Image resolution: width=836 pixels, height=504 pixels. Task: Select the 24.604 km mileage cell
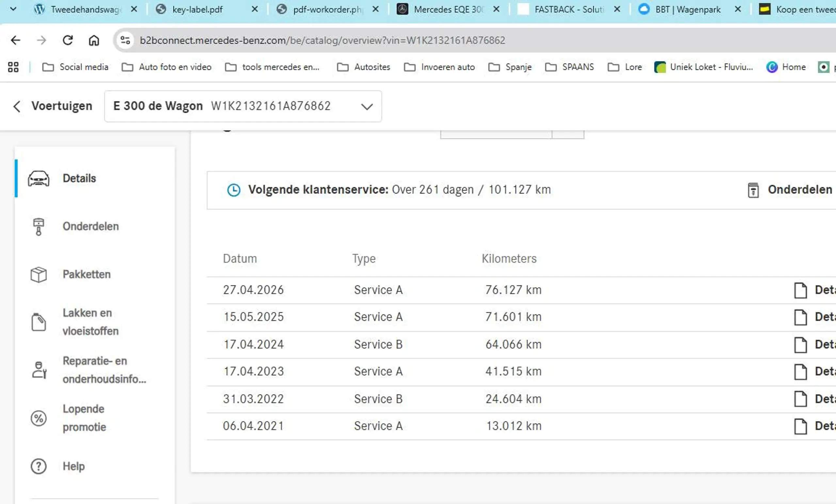513,399
